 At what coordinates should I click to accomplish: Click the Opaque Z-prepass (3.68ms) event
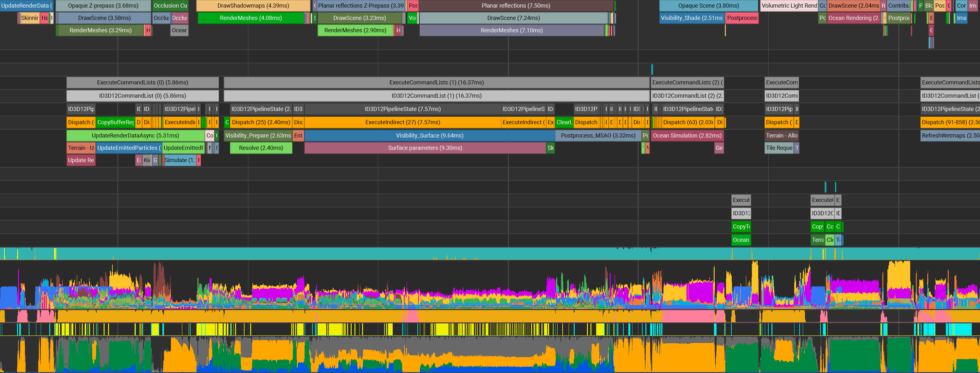103,6
